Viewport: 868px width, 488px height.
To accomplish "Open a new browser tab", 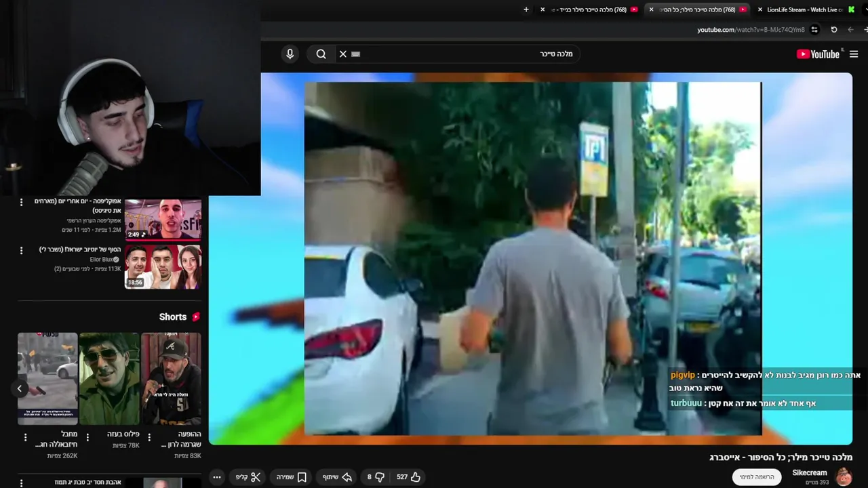I will 526,9.
